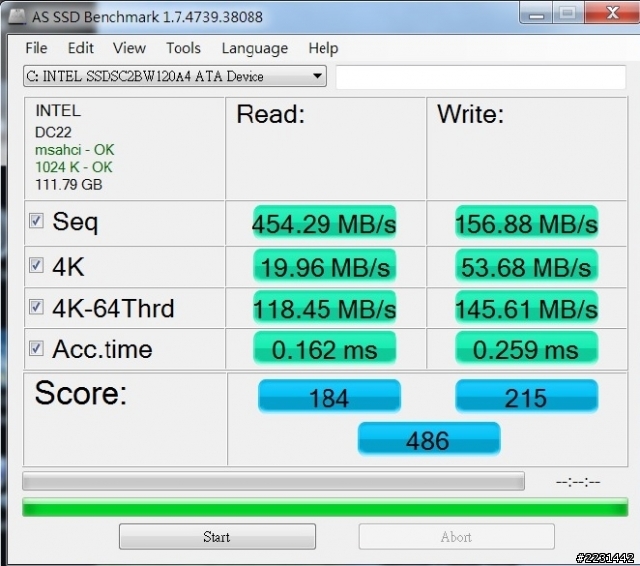Click the 4K test label
Image resolution: width=640 pixels, height=566 pixels.
[x=68, y=267]
